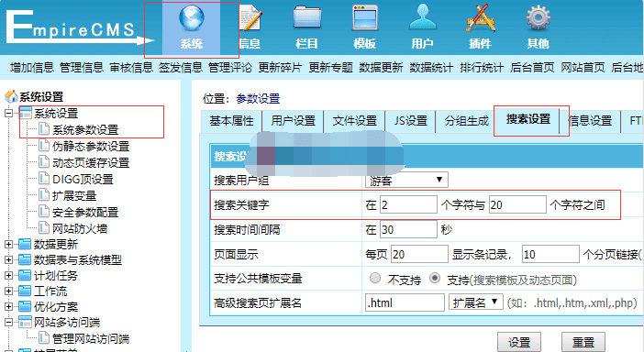The height and width of the screenshot is (352, 644).
Task: Open the 插件 tools icon menu
Action: coord(480,27)
